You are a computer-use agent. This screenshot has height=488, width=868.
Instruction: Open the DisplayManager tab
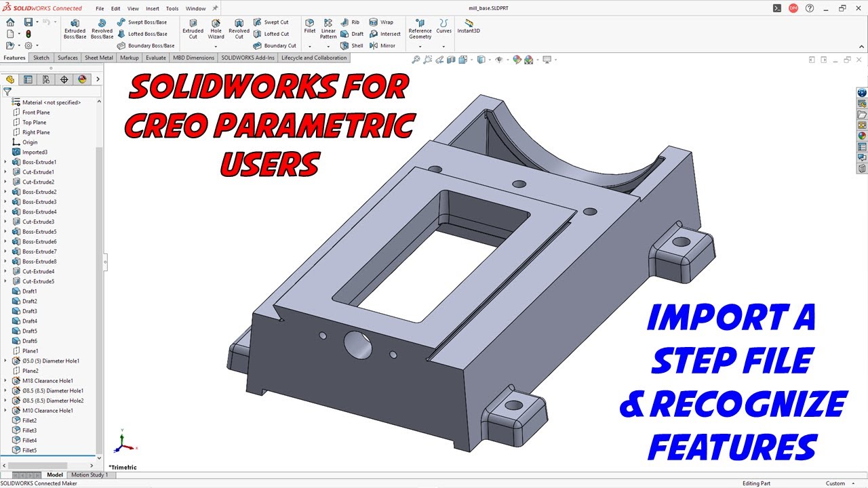coord(82,79)
